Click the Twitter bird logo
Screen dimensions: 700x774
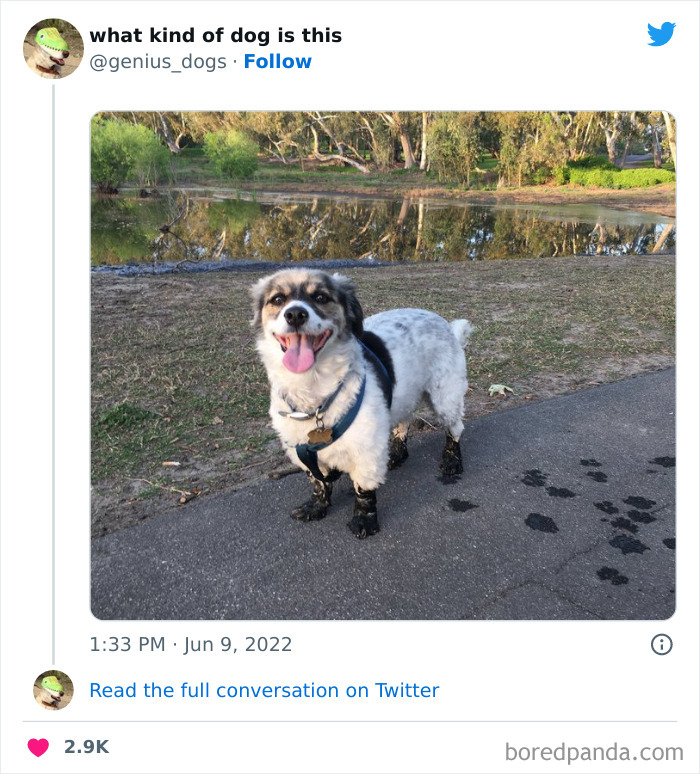tap(661, 35)
